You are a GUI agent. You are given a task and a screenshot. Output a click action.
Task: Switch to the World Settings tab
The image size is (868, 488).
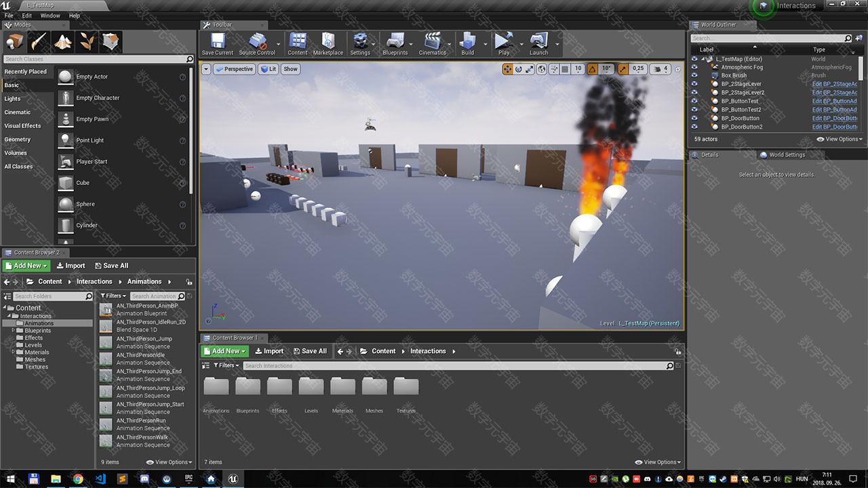pos(787,155)
